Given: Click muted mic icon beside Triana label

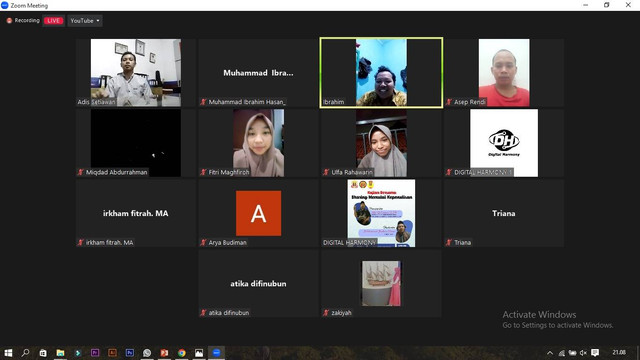Looking at the screenshot, I should (449, 242).
